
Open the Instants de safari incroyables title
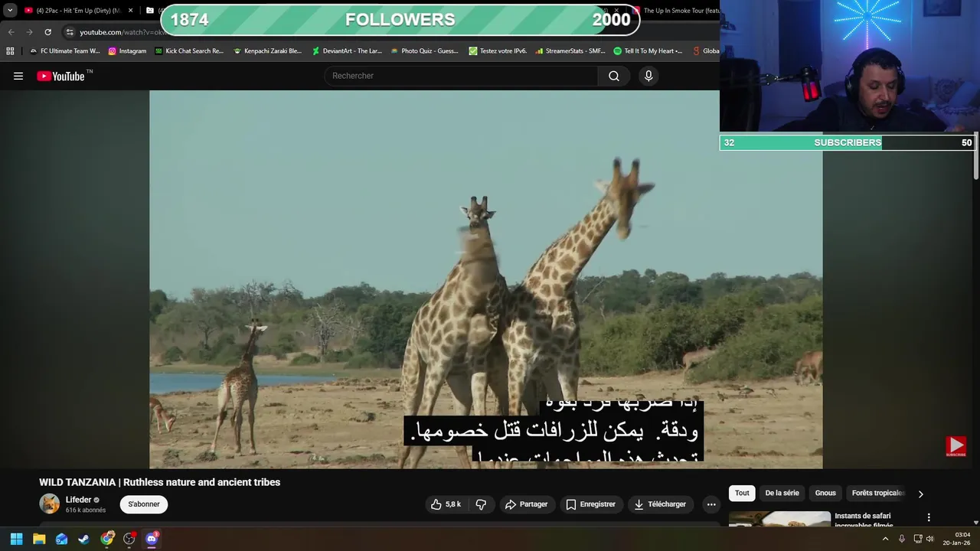tap(864, 520)
